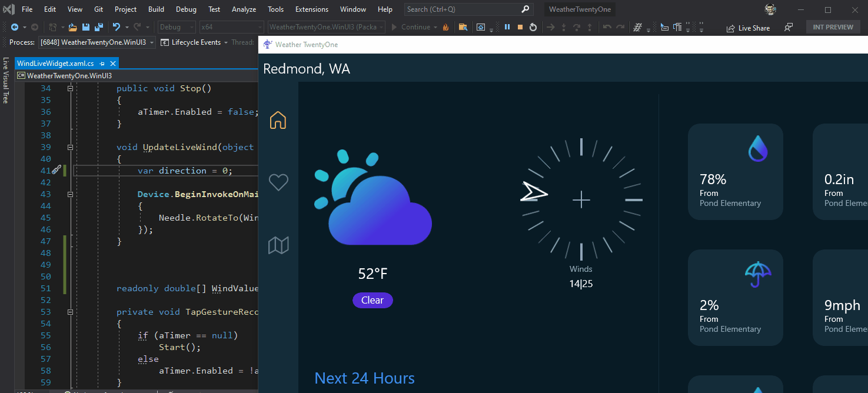Expand the Lifecycle Events dropdown
This screenshot has height=393, width=868.
tap(225, 42)
